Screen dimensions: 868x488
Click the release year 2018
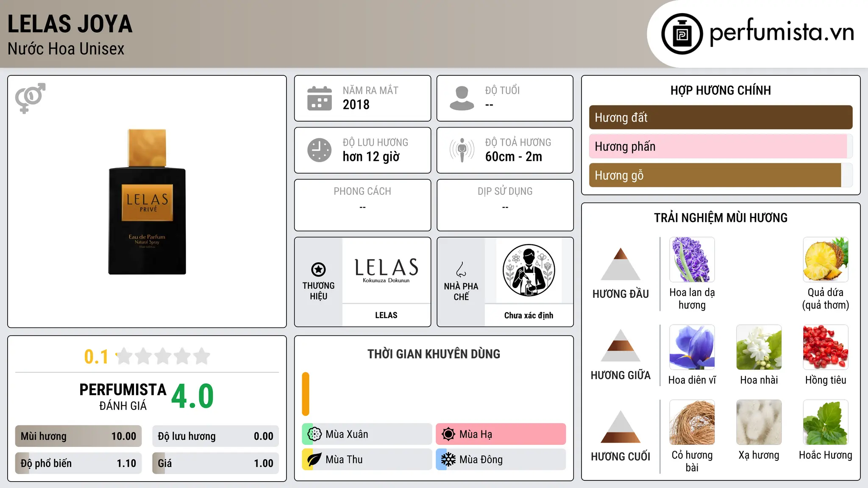356,105
